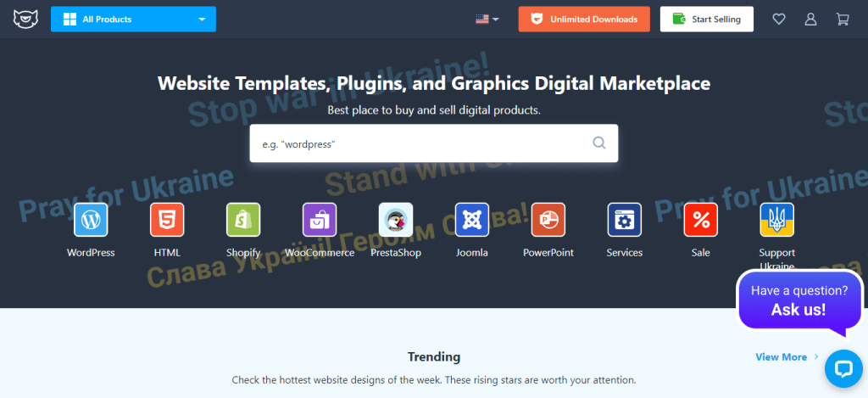The width and height of the screenshot is (868, 398).
Task: Open the Shopify category icon
Action: point(243,220)
